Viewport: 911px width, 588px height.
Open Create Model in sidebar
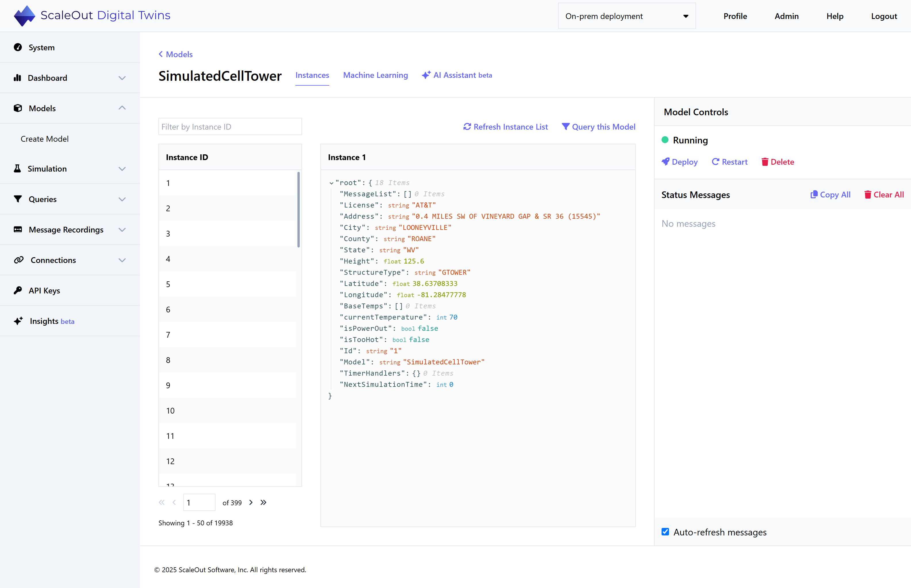tap(45, 139)
